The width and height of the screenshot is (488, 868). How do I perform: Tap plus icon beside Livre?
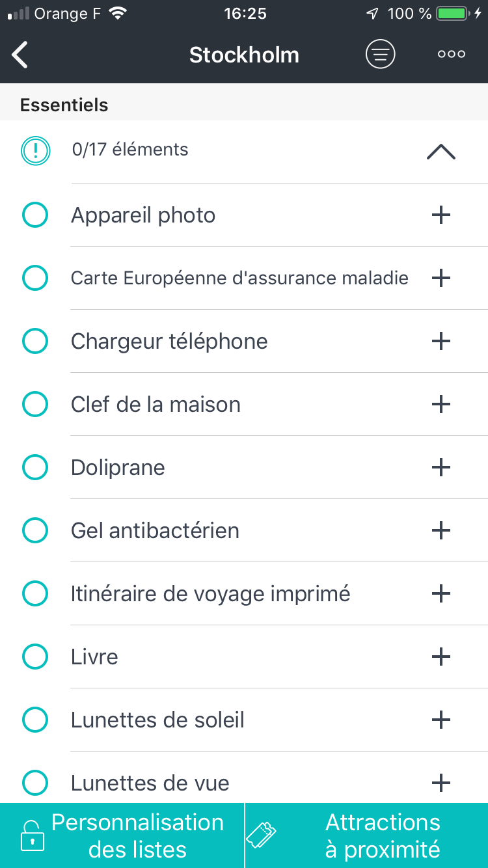[x=441, y=657]
